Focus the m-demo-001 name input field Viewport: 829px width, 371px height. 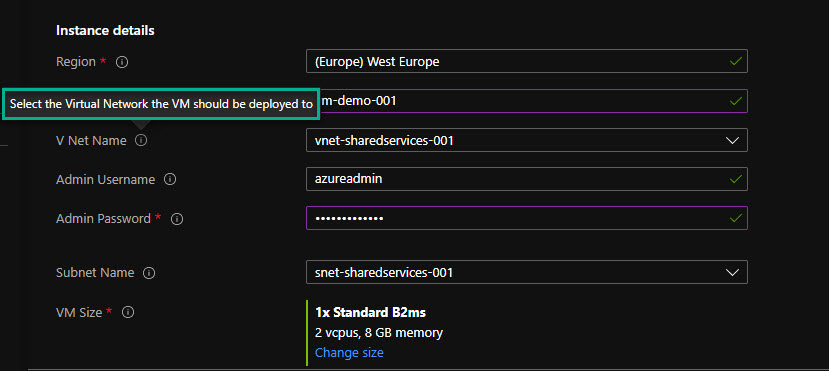tap(533, 101)
